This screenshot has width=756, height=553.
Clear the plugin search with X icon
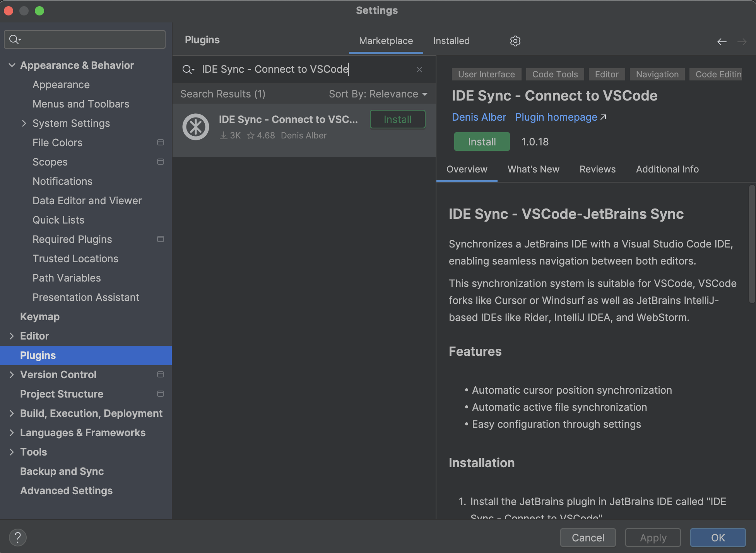tap(419, 70)
